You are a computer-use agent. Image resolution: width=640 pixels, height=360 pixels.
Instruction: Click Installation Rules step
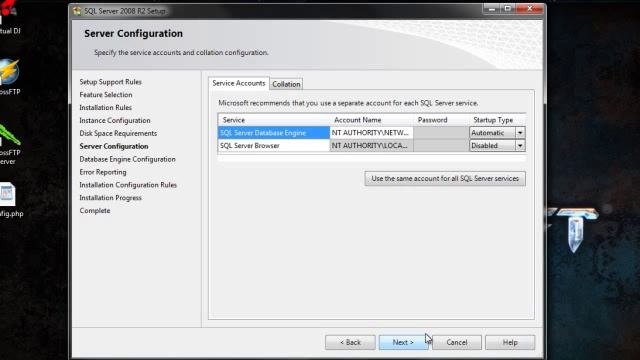coord(105,107)
